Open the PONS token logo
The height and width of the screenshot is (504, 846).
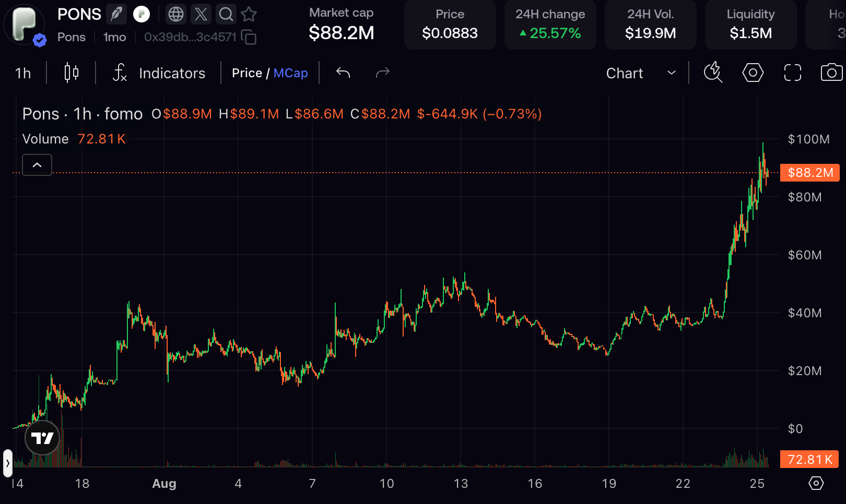24,25
